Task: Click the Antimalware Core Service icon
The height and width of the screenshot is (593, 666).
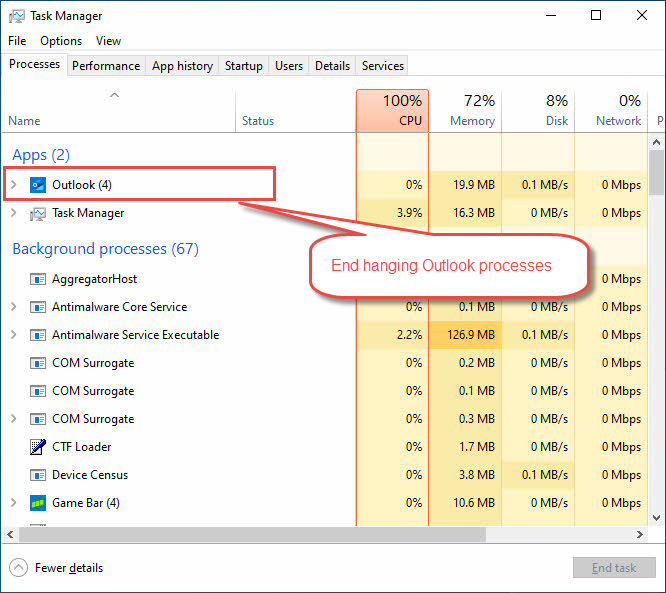Action: pos(38,307)
